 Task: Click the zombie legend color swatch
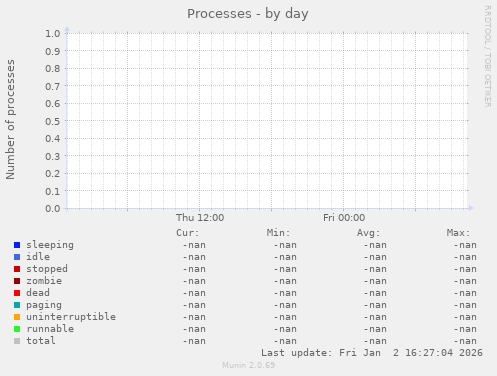tap(17, 281)
